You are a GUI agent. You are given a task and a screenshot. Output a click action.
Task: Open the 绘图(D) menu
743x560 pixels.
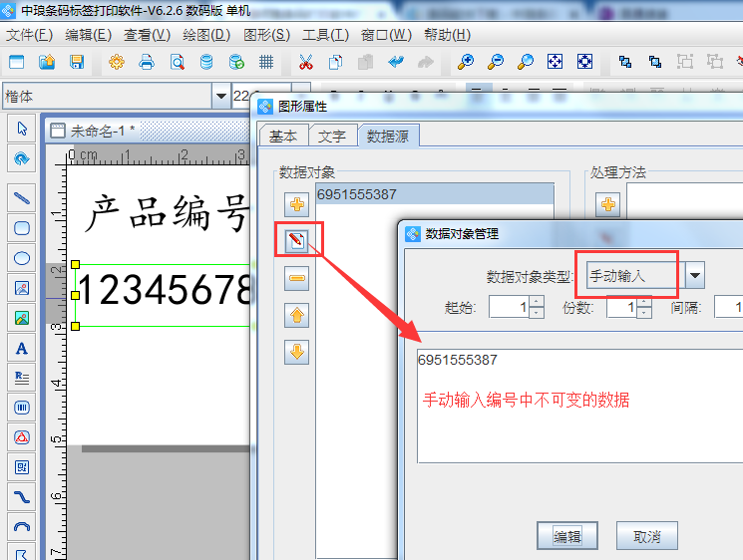pos(205,35)
